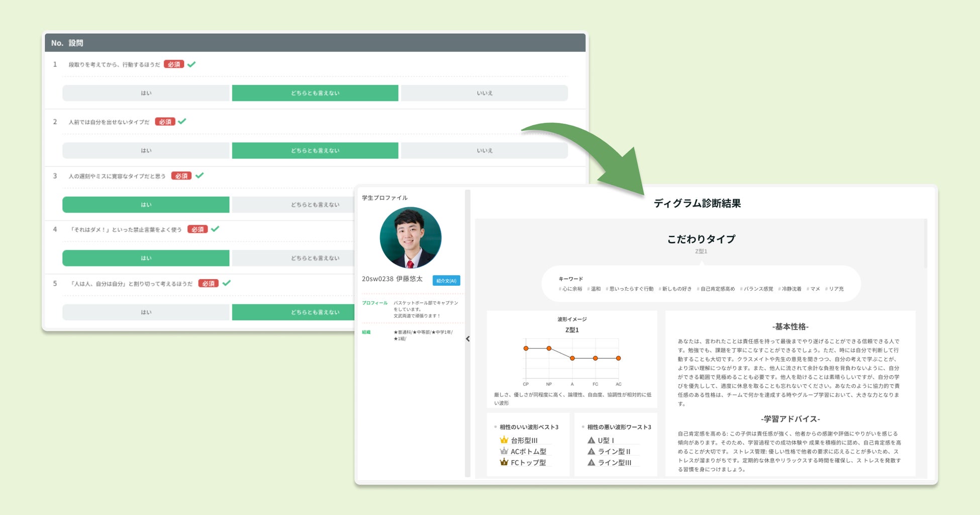The image size is (980, 515).
Task: Select はい for question 4
Action: tap(146, 258)
